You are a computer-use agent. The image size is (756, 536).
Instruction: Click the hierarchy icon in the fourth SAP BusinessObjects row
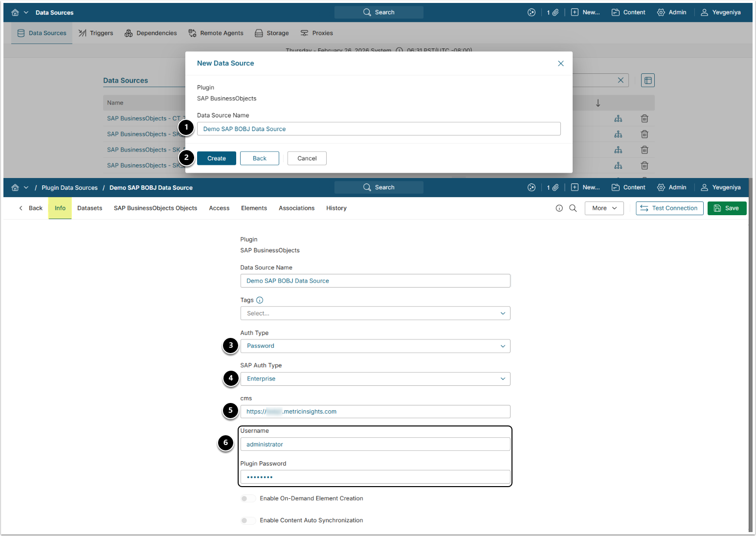(x=619, y=165)
